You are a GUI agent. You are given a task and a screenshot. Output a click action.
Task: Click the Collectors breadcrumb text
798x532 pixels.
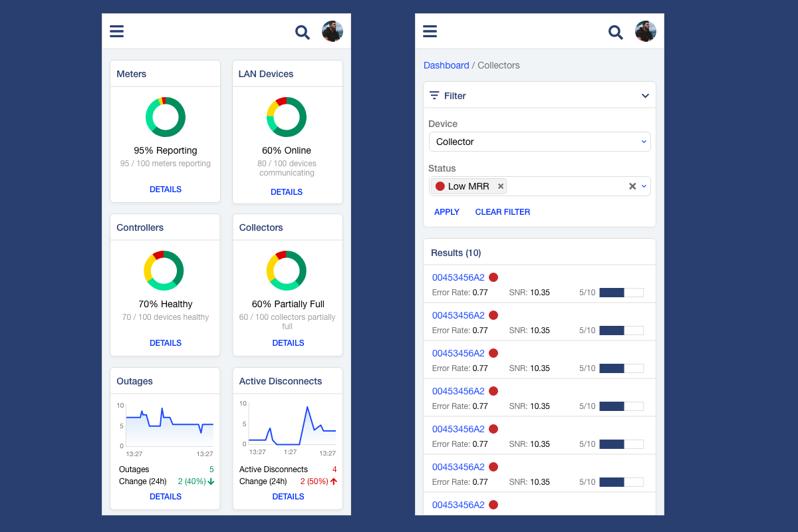pyautogui.click(x=499, y=65)
